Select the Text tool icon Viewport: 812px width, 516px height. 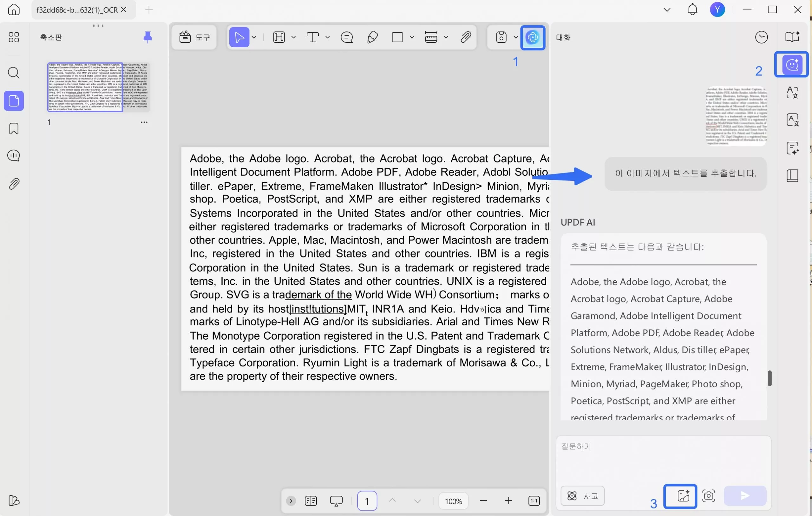313,37
